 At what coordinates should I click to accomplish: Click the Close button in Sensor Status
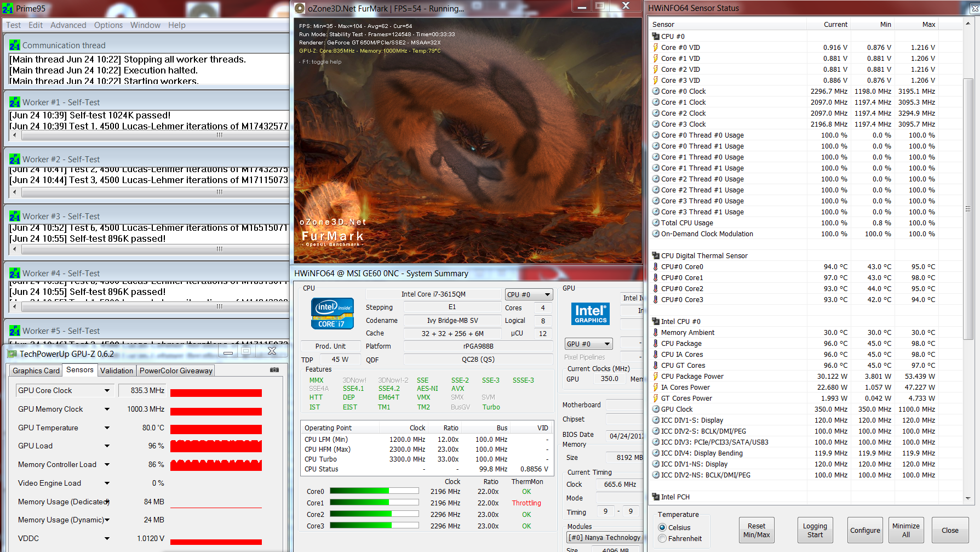950,530
